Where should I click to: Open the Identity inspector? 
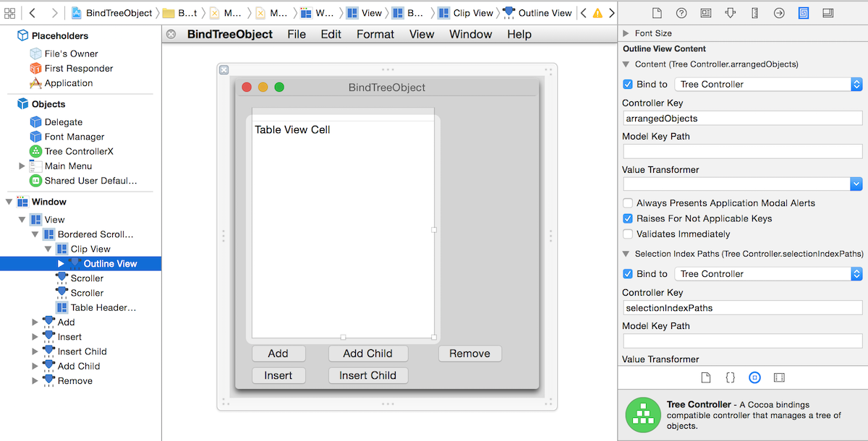(x=705, y=12)
